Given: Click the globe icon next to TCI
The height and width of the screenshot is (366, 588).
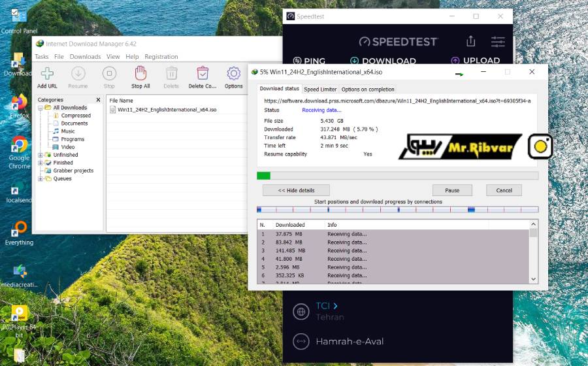Looking at the screenshot, I should [301, 312].
